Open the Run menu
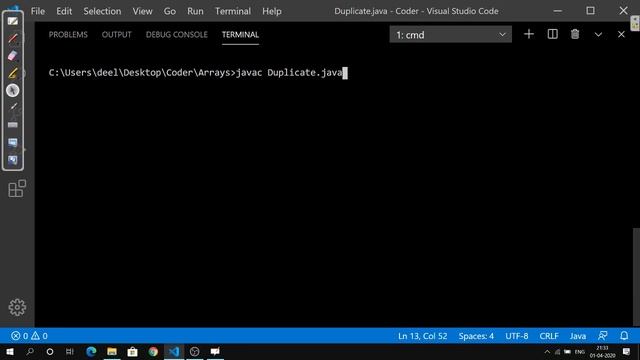The width and height of the screenshot is (640, 360). (x=195, y=11)
